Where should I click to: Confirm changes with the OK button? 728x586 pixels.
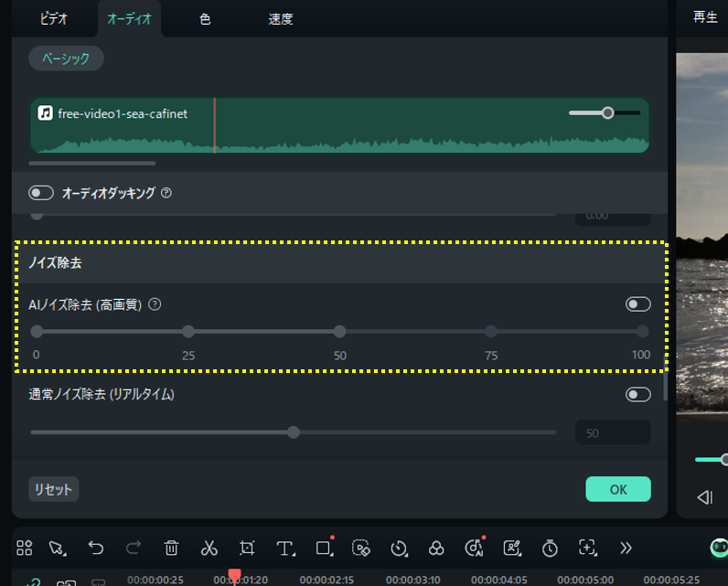(618, 489)
